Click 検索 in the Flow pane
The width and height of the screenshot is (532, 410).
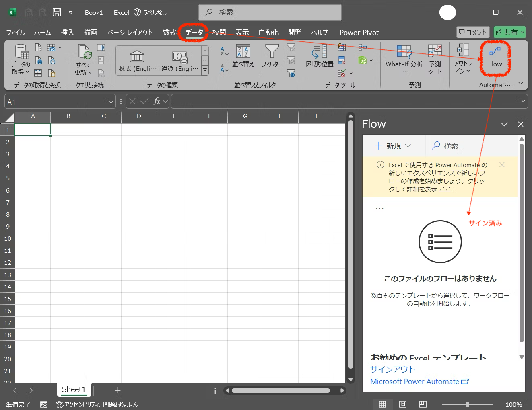(x=445, y=146)
